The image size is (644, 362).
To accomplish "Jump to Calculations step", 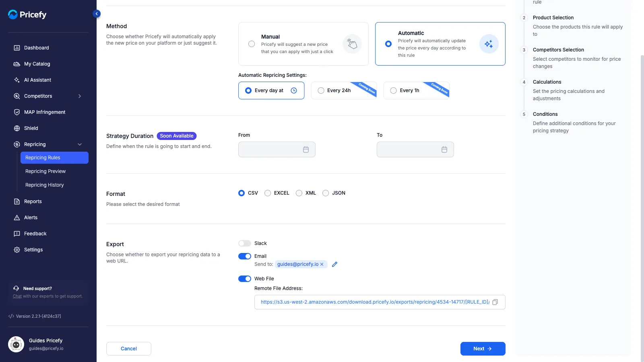I will 547,82.
